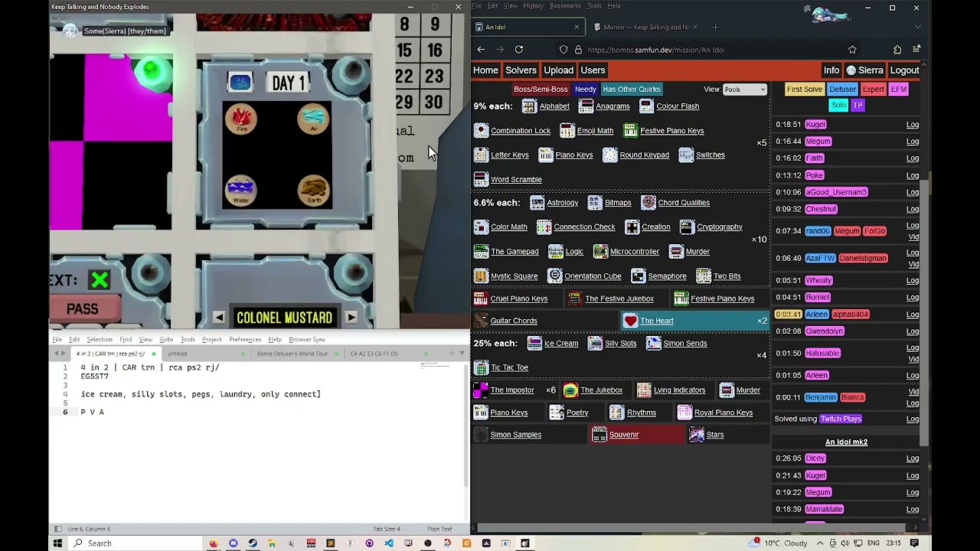Toggle the Boss/Semi-Boss filter
The height and width of the screenshot is (551, 980).
tap(541, 90)
